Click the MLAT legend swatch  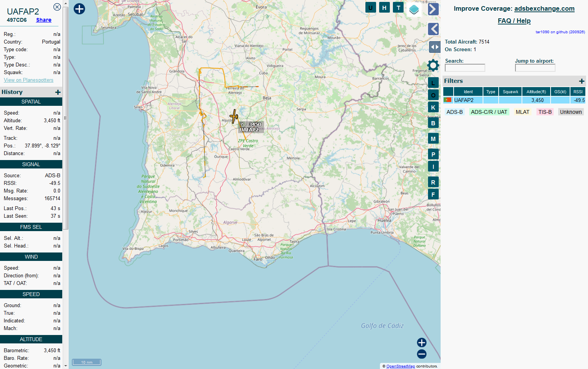click(522, 112)
